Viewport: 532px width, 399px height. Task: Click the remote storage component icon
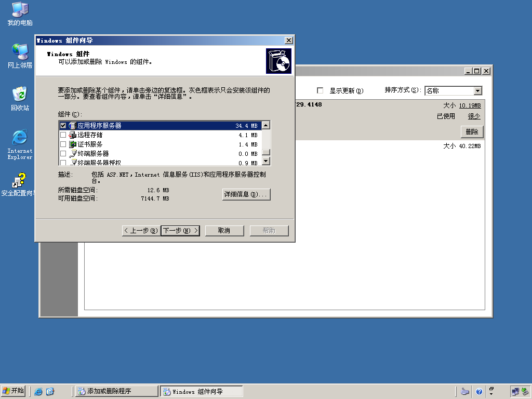pos(72,135)
